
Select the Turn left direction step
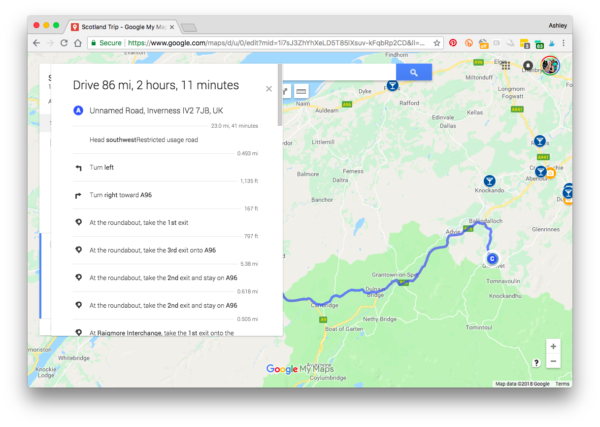pyautogui.click(x=166, y=168)
